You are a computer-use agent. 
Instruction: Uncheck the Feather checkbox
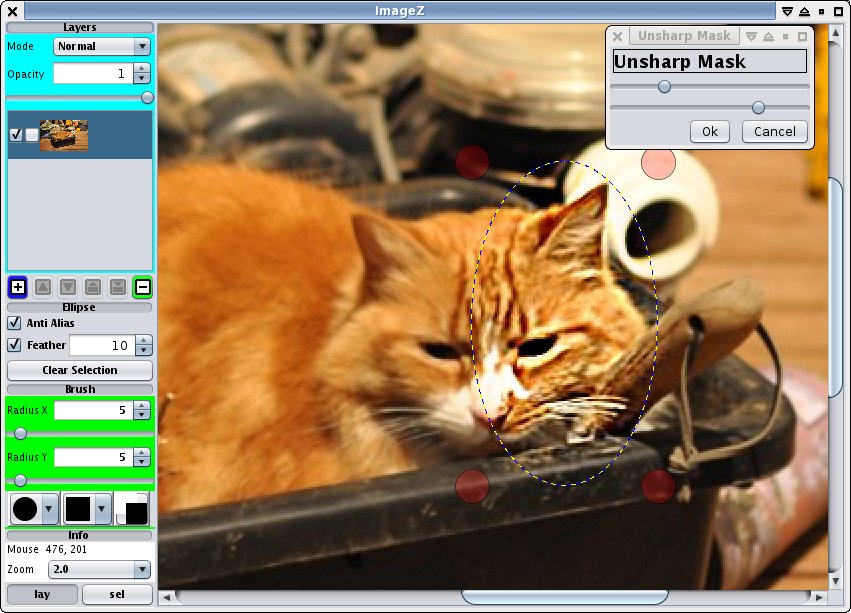tap(15, 345)
